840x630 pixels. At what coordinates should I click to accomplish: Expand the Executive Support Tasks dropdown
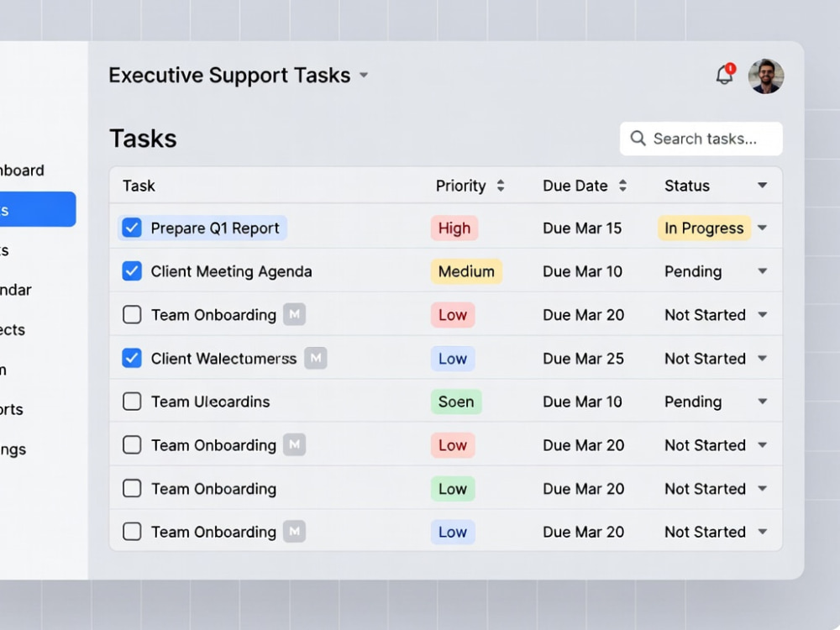point(364,75)
